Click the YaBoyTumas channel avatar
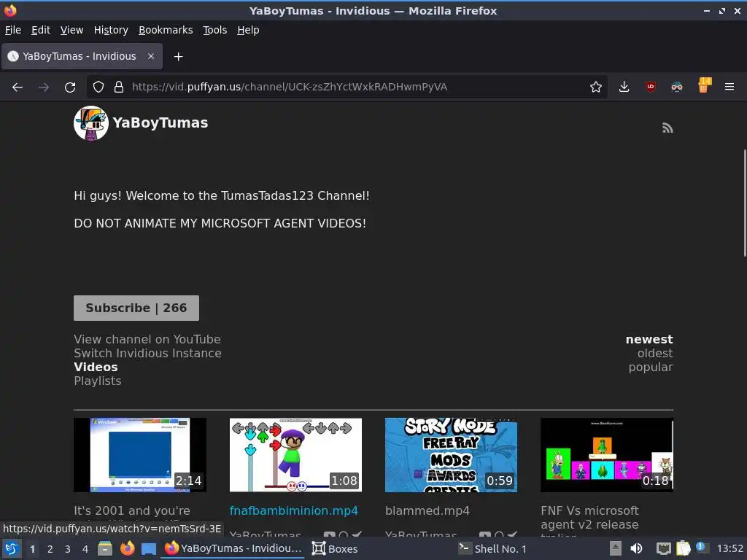This screenshot has width=747, height=560. (x=91, y=123)
